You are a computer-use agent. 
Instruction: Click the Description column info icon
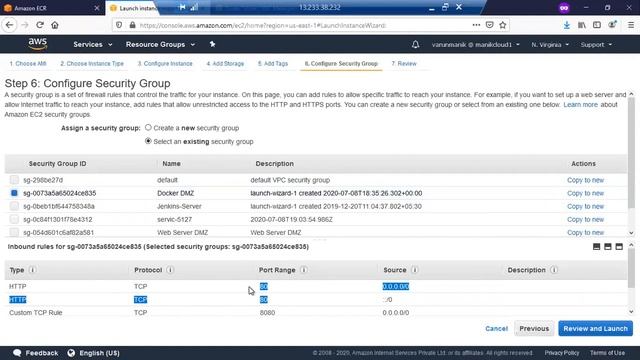tap(554, 270)
